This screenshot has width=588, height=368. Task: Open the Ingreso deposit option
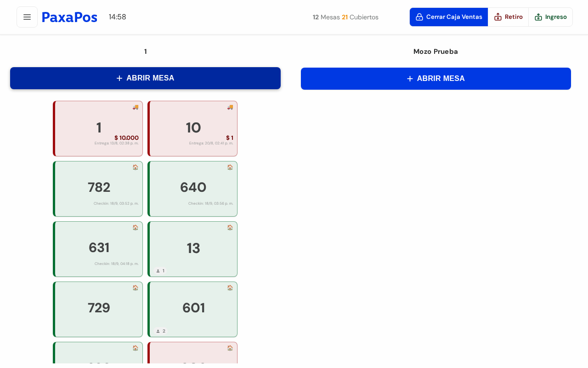tap(550, 17)
